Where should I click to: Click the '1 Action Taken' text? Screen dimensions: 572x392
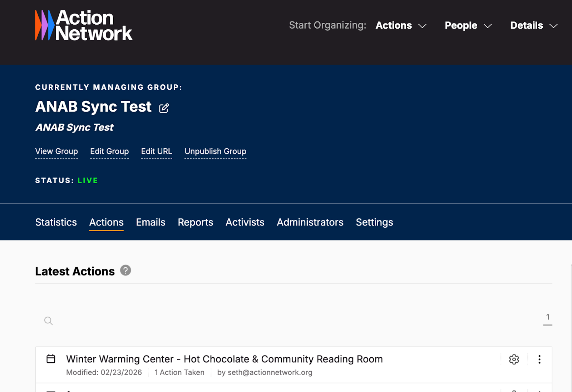[179, 372]
